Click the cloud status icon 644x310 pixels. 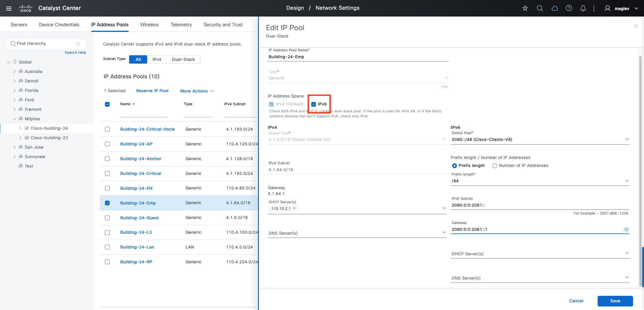[554, 8]
